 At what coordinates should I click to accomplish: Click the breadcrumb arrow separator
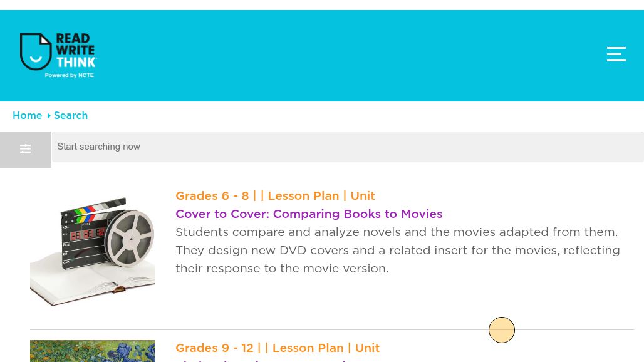coord(48,116)
